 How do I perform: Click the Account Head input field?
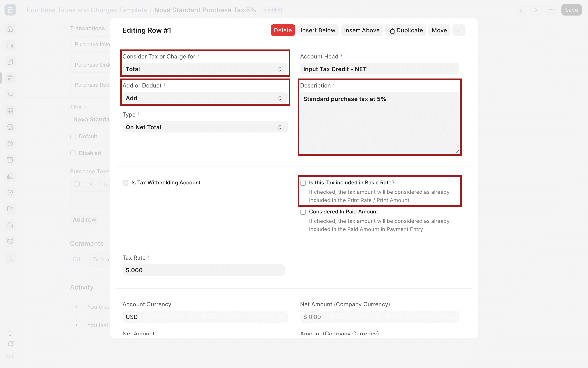(380, 69)
